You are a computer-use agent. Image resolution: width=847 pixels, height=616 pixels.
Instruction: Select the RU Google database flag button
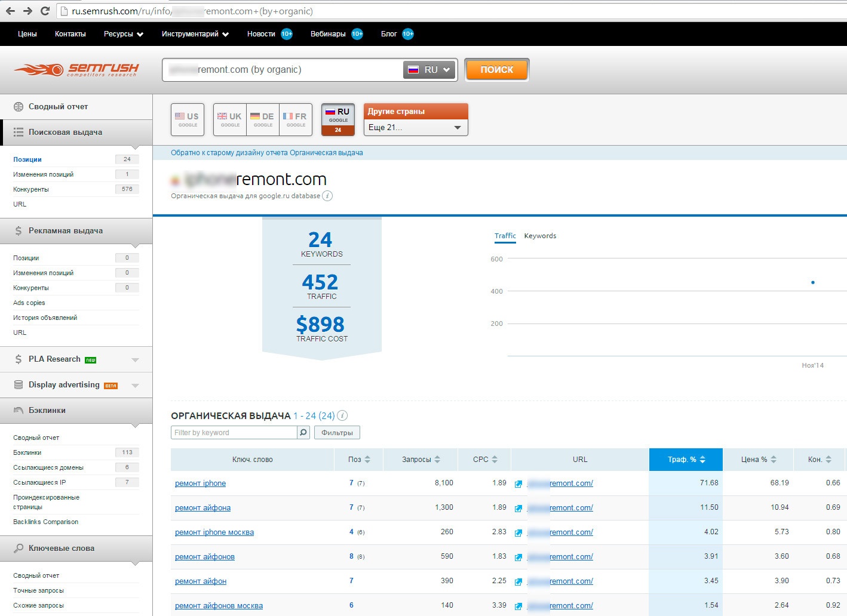(x=338, y=119)
